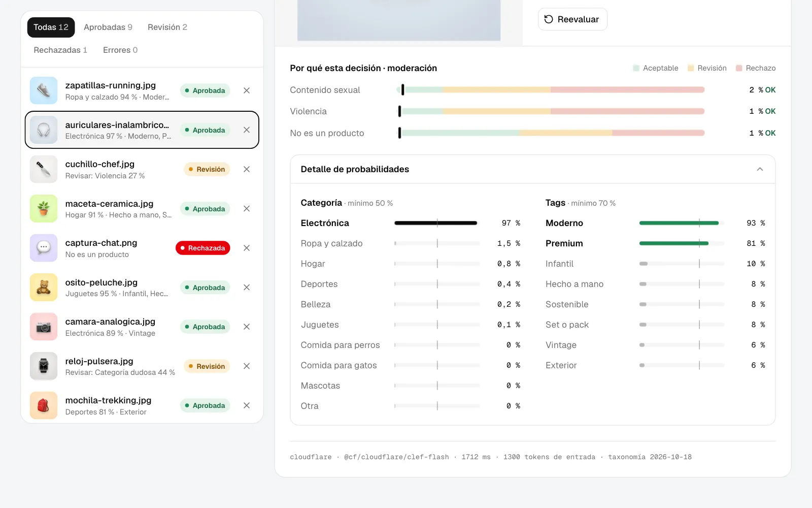812x508 pixels.
Task: Click the Revisión badge on cuchillo-chef.jpg
Action: [x=207, y=169]
